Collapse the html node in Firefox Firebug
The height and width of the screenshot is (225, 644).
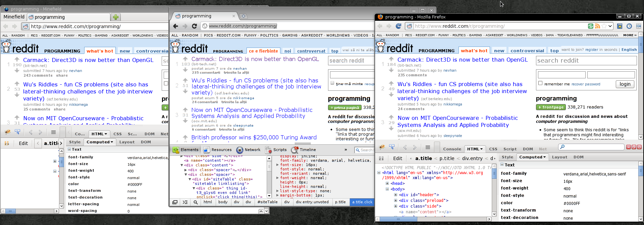[379, 173]
